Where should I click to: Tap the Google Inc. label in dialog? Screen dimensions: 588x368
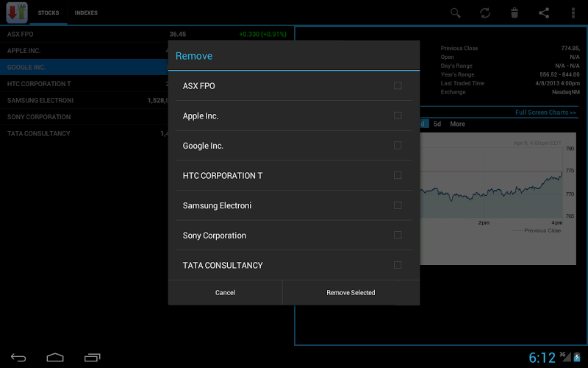[203, 146]
